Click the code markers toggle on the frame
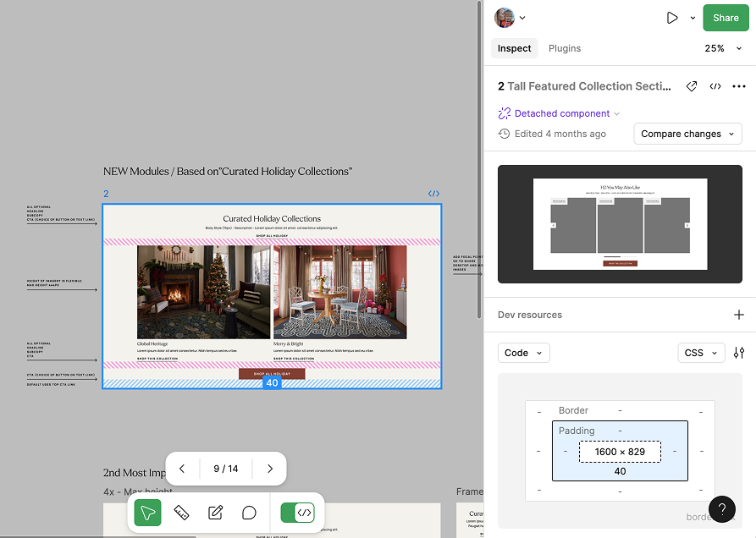 433,193
